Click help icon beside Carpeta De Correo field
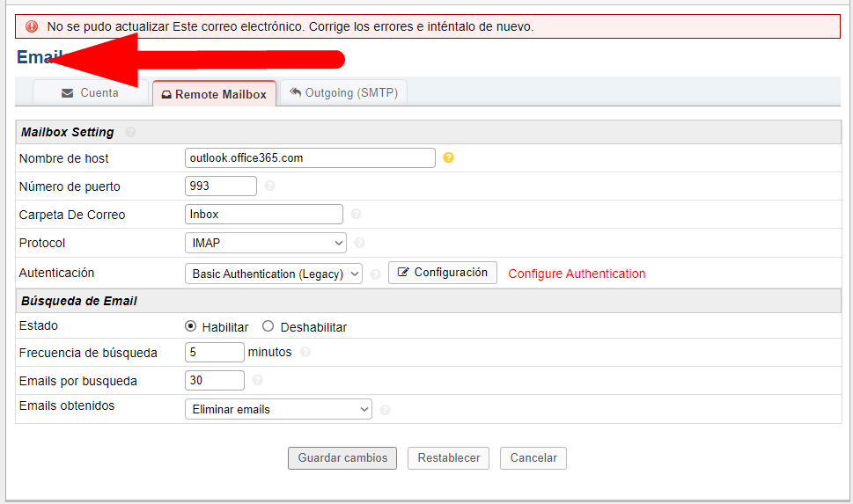This screenshot has height=504, width=853. (x=356, y=214)
